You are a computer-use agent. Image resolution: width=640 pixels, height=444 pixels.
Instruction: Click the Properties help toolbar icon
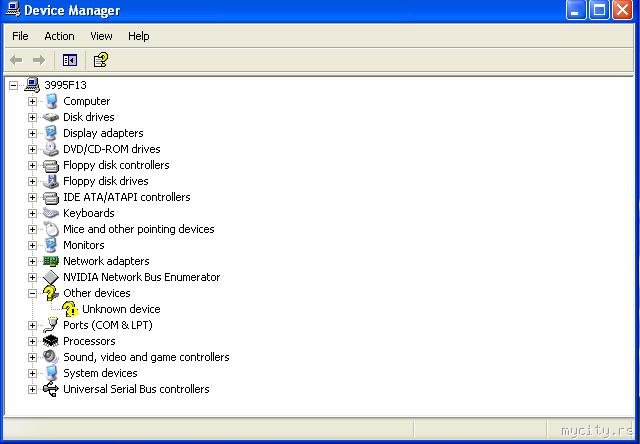pos(101,60)
